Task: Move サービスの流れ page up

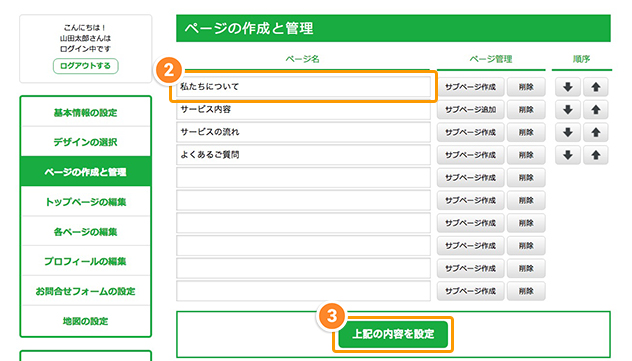Action: [596, 132]
